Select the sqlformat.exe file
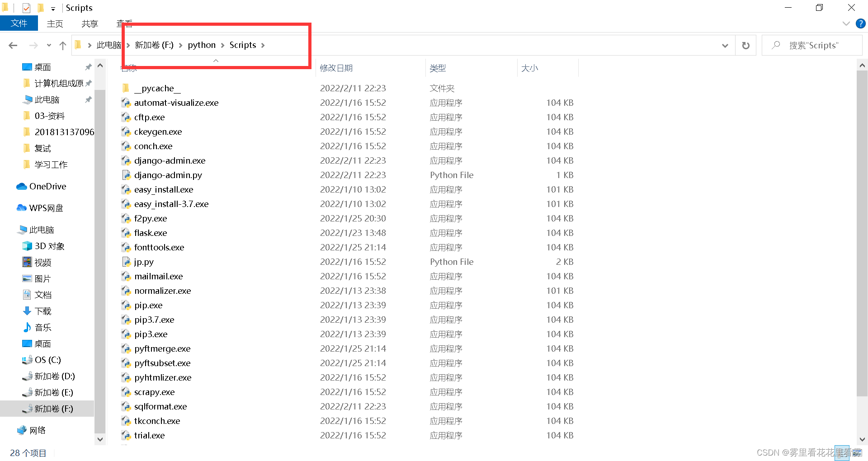Viewport: 868px width, 461px height. (160, 406)
